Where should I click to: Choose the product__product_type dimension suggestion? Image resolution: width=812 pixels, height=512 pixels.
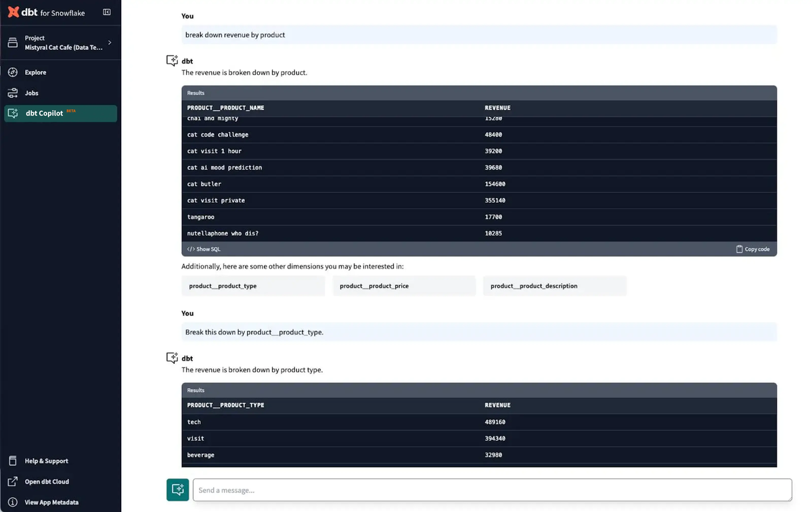click(x=253, y=286)
